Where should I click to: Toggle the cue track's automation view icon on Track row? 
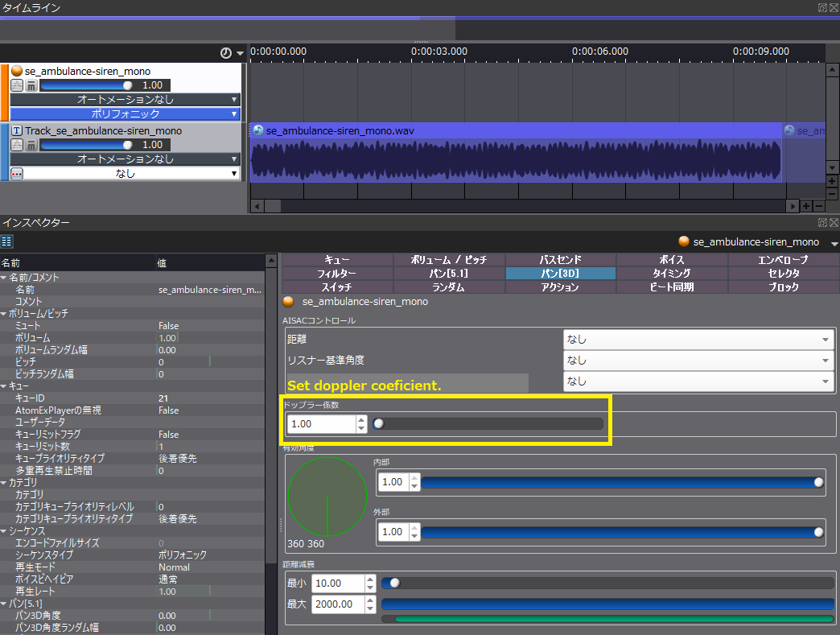17,145
